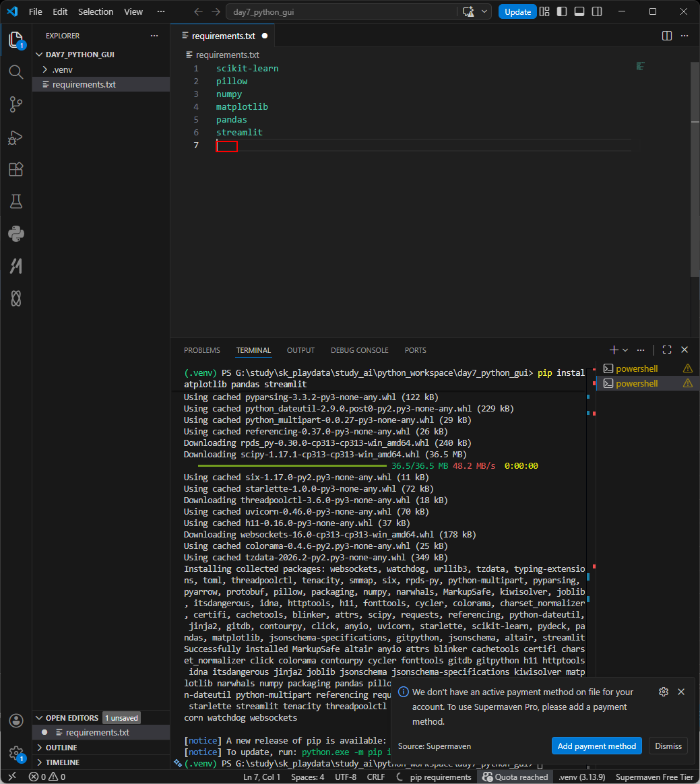Screen dimensions: 700x784
Task: Switch to the Output tab
Action: 300,350
